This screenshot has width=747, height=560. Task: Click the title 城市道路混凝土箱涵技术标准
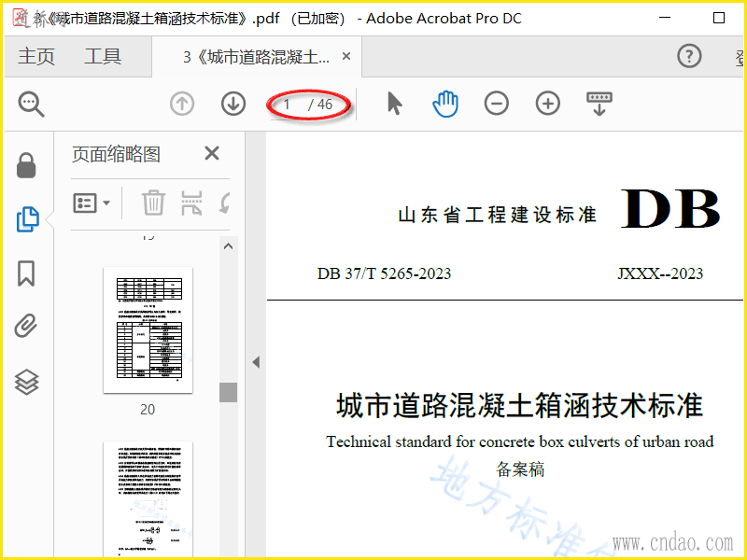519,405
